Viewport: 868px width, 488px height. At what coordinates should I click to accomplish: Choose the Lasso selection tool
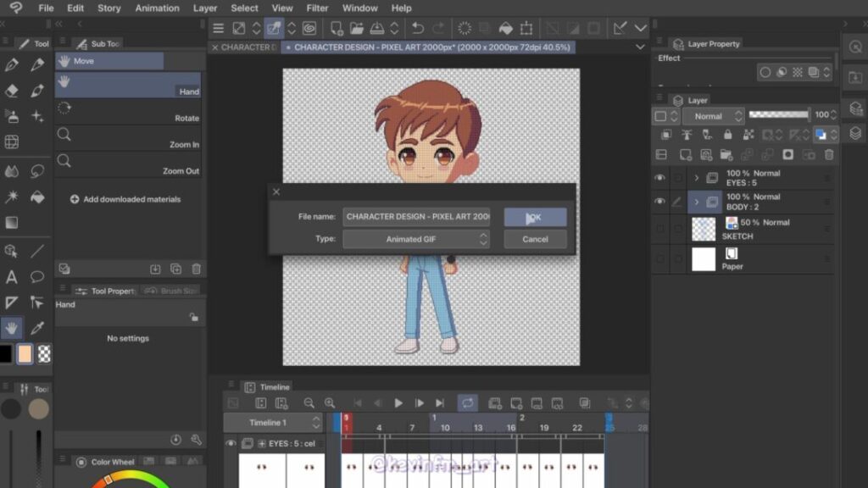click(37, 171)
